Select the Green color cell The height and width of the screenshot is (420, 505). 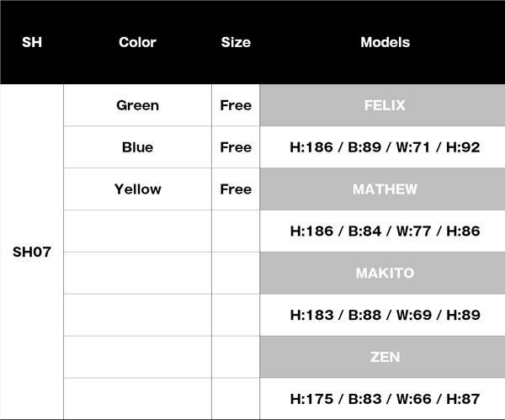pyautogui.click(x=137, y=105)
